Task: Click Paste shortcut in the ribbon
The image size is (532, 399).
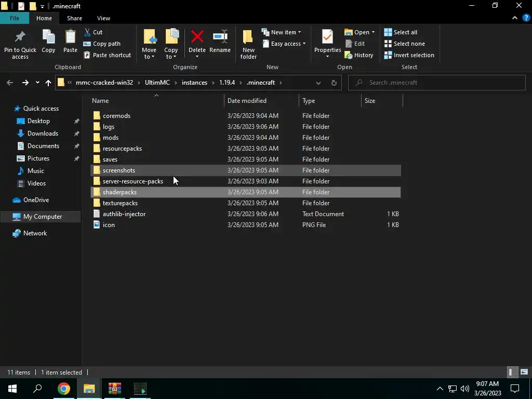Action: tap(107, 55)
